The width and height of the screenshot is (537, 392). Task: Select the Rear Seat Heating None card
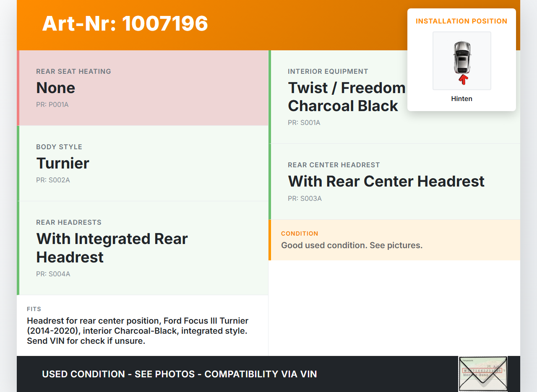pos(143,88)
